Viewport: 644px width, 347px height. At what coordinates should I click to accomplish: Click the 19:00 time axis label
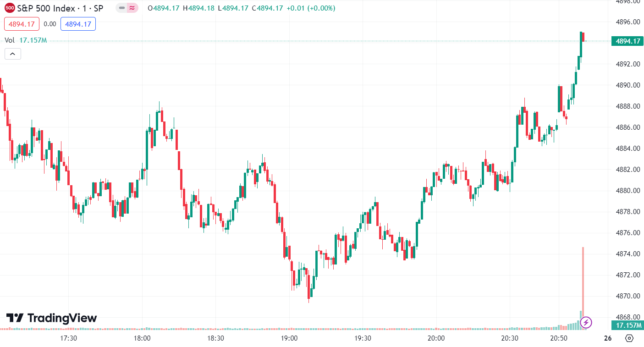[x=289, y=338]
